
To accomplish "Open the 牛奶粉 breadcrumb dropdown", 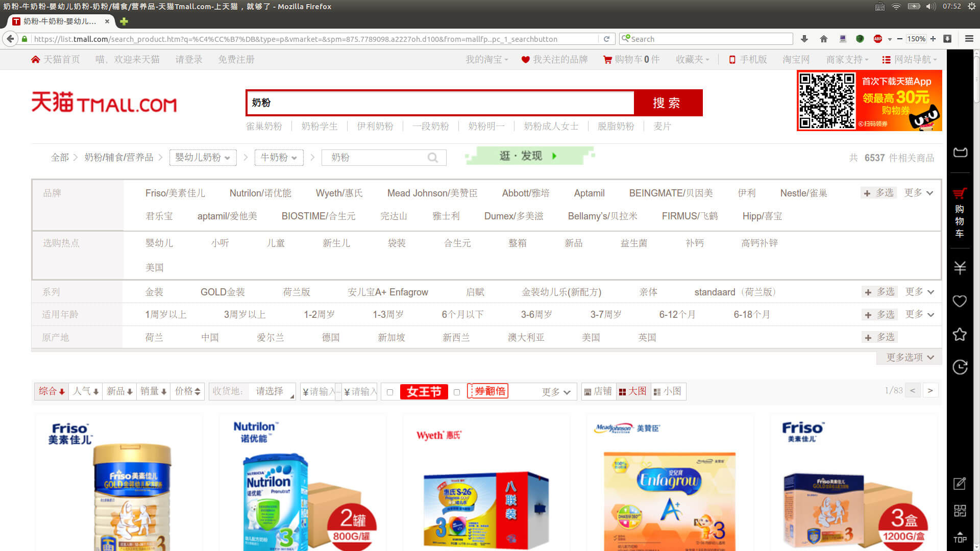I will 279,158.
